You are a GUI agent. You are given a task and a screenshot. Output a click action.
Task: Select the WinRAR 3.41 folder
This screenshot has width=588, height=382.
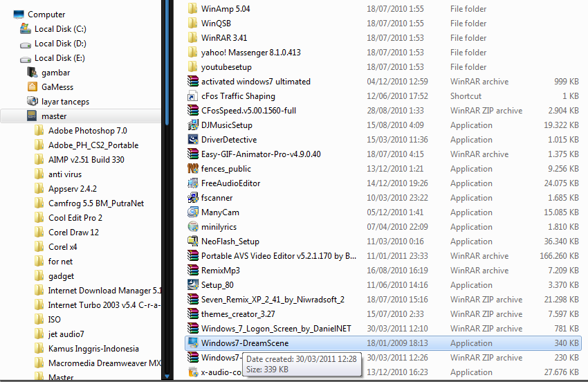[223, 38]
